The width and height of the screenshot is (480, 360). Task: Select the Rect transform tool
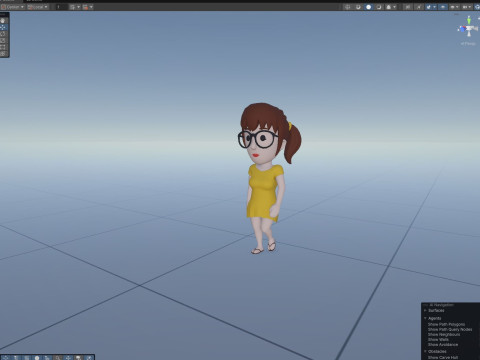[x=3, y=47]
